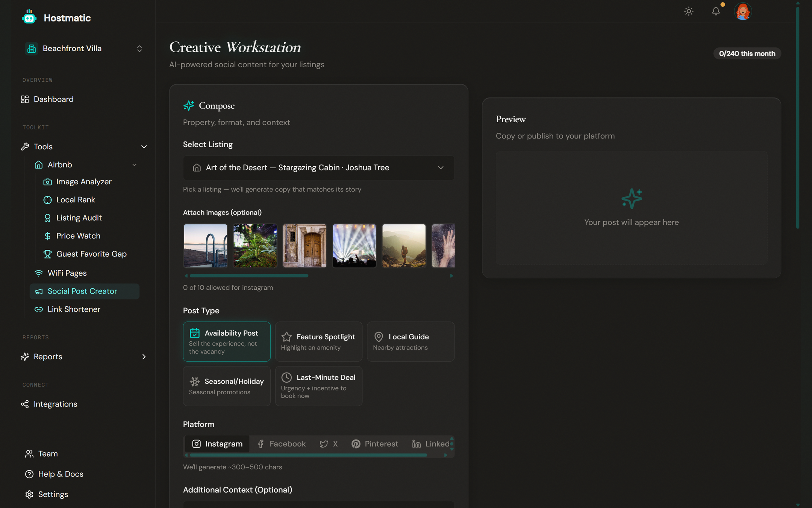Click the Compose sparkle icon
Image resolution: width=812 pixels, height=508 pixels.
click(x=189, y=106)
